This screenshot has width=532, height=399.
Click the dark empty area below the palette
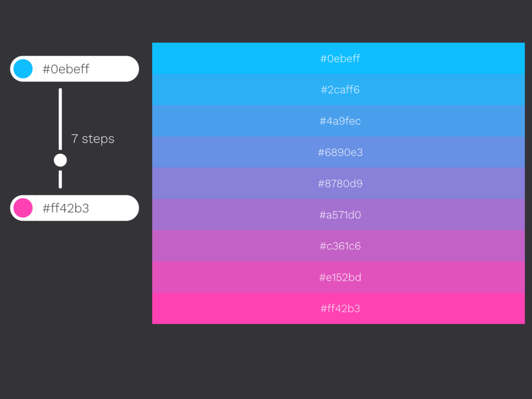coord(338,362)
